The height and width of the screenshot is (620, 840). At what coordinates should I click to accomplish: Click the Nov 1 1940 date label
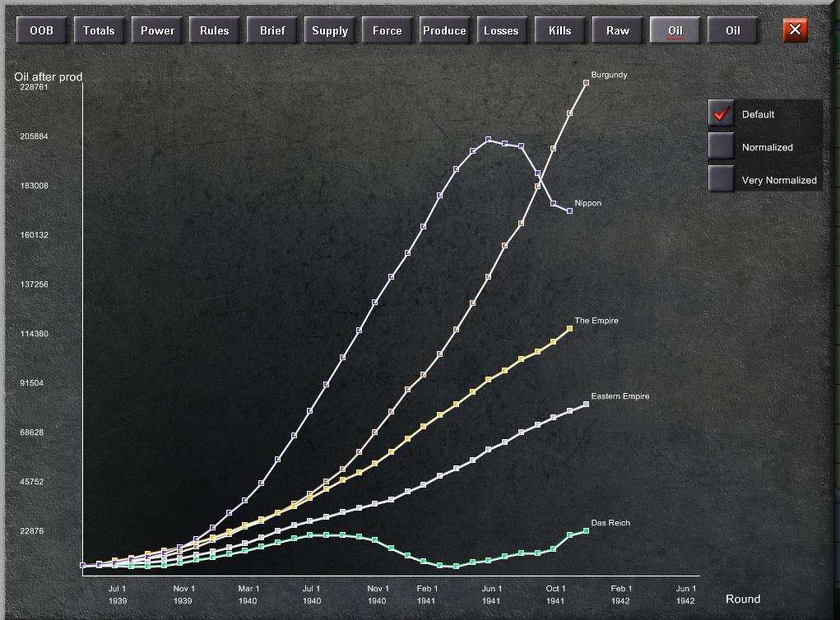(x=377, y=595)
